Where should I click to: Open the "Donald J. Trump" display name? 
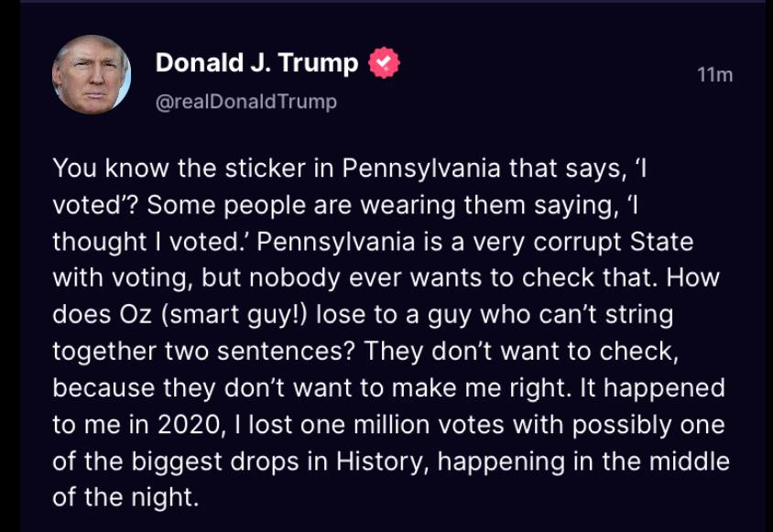[256, 62]
